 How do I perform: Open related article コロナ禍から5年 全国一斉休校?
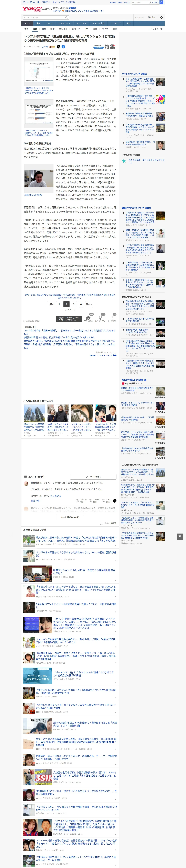tap(70, 332)
